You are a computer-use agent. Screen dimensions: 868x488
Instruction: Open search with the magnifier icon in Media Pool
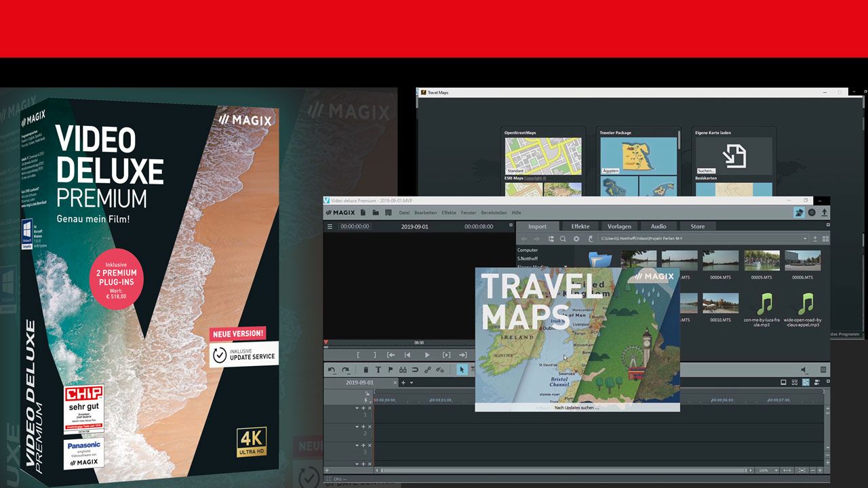[x=563, y=239]
